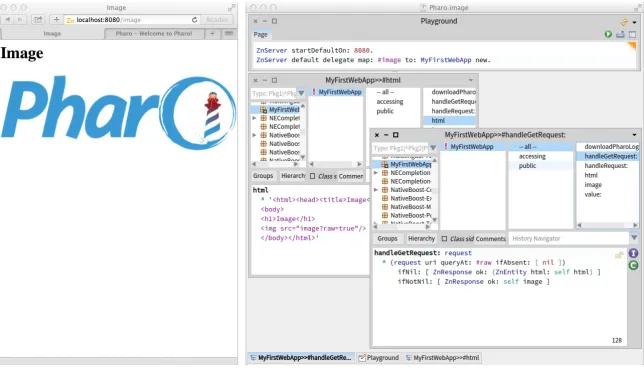Click the NativeBoost-E package icon

point(385,198)
